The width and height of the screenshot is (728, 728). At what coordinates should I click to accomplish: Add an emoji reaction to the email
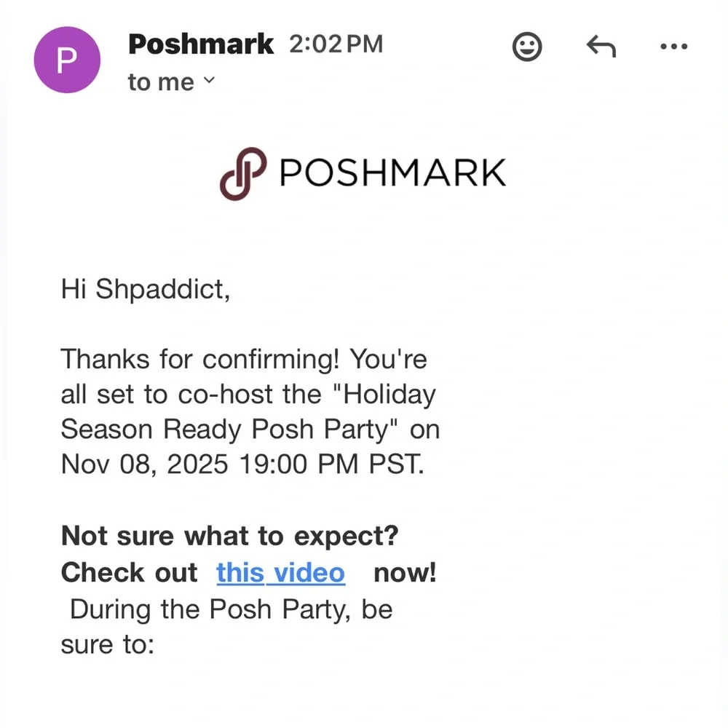(x=527, y=47)
